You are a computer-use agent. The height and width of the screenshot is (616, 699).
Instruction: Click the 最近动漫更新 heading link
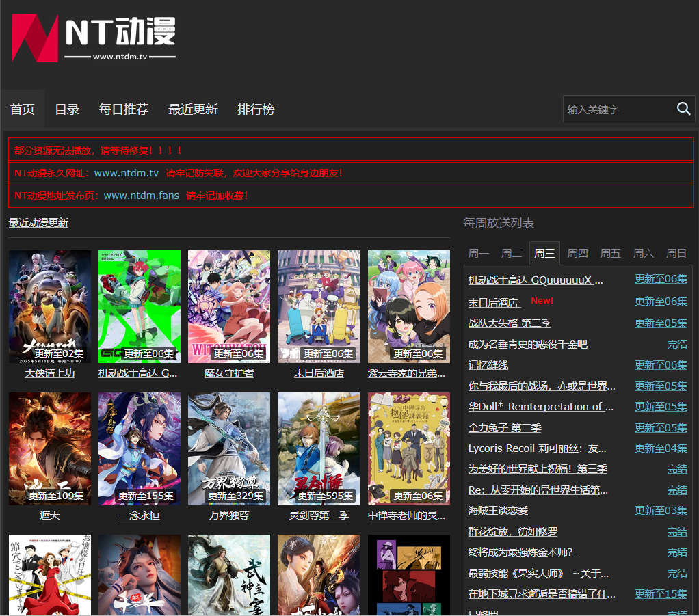(x=38, y=222)
